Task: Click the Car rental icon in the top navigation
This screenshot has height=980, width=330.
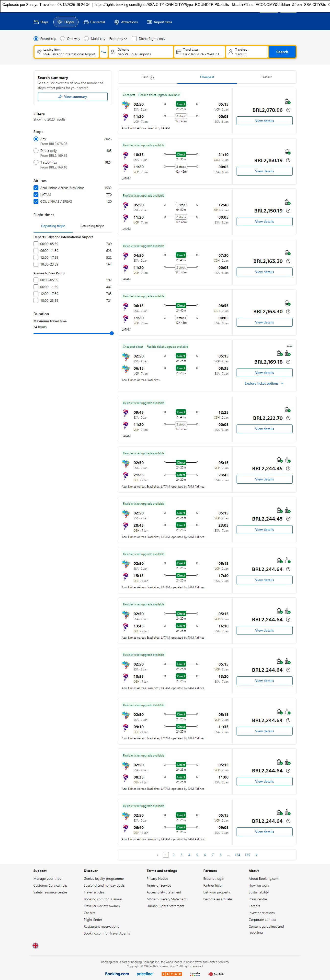Action: [x=86, y=22]
